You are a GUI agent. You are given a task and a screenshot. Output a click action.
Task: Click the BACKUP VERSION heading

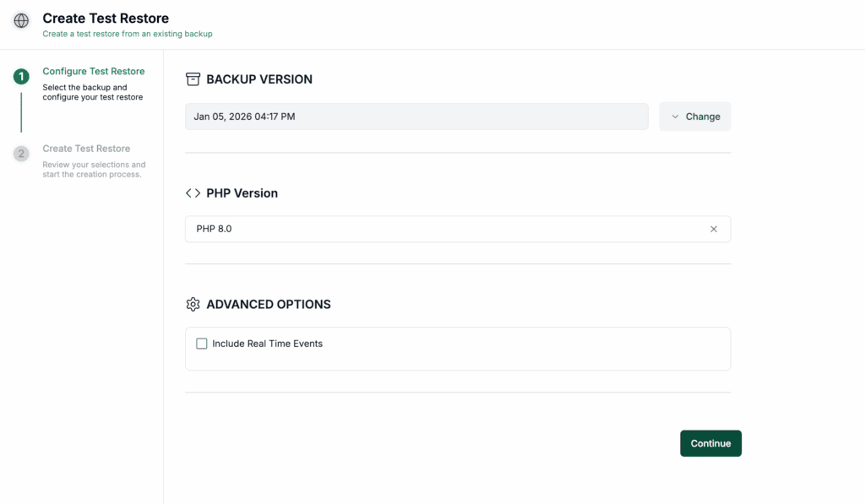(x=259, y=79)
